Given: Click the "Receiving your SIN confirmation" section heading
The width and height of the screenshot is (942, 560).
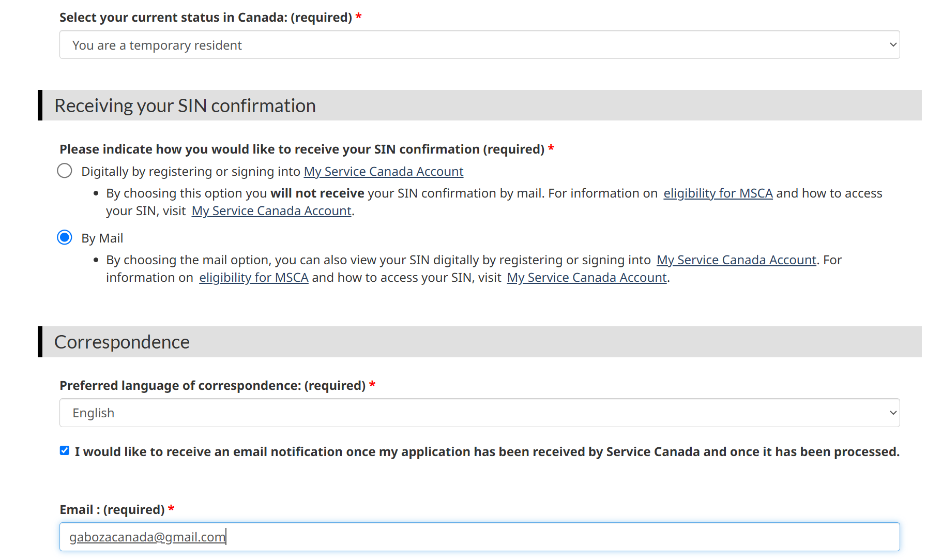Looking at the screenshot, I should (185, 106).
